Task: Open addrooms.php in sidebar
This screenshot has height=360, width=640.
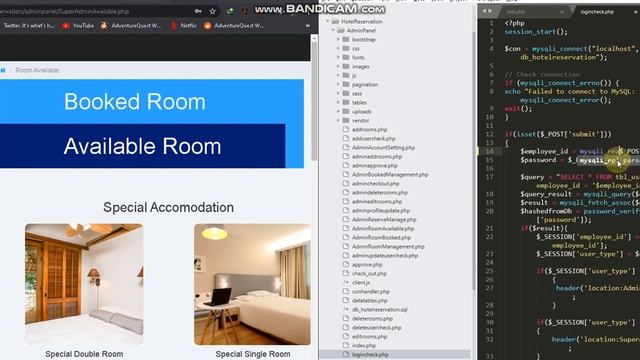Action: 369,129
